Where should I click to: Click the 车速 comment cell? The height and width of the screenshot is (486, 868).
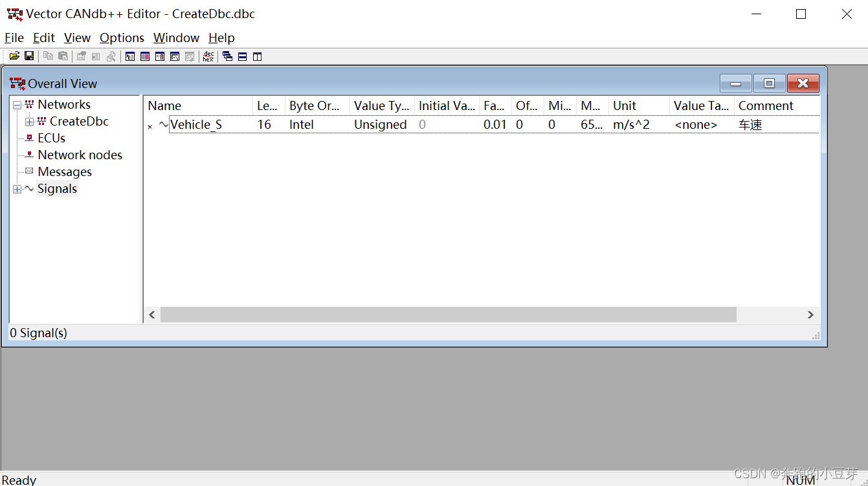pos(750,124)
